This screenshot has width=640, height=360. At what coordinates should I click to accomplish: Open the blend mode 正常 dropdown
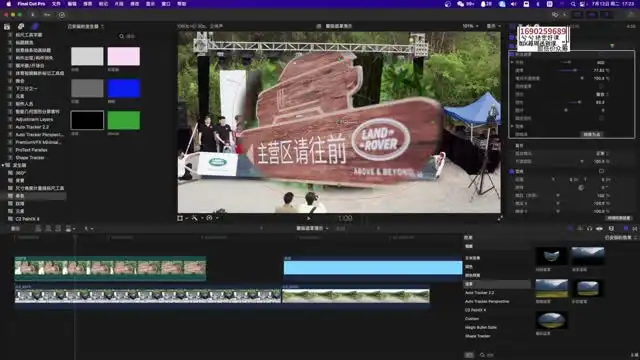point(601,153)
